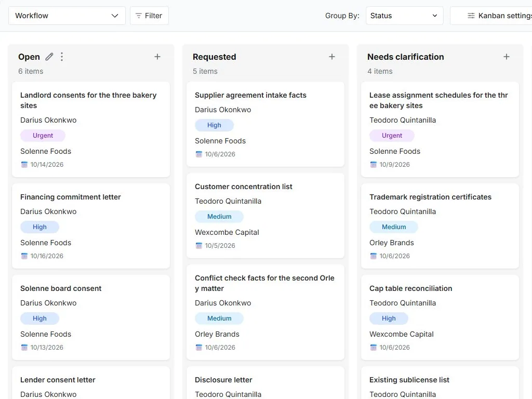This screenshot has height=399, width=532.
Task: Expand the Workflow dropdown chevron
Action: (x=115, y=16)
